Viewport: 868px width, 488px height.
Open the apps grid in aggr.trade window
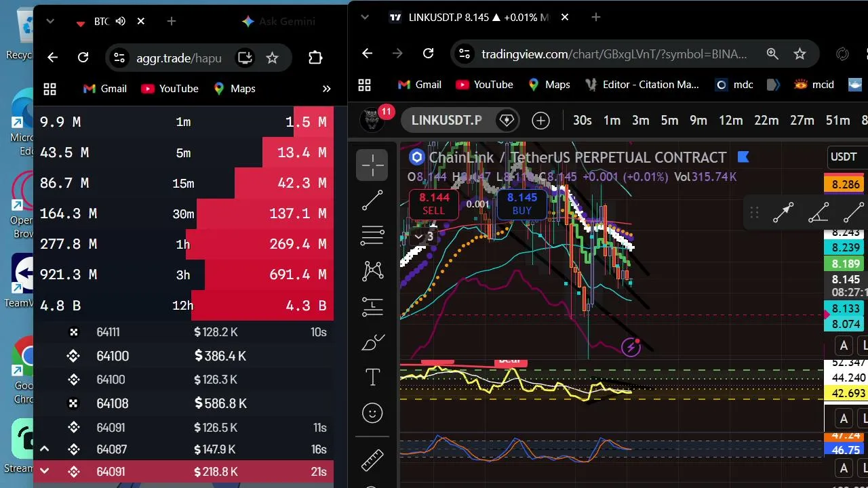[x=50, y=89]
